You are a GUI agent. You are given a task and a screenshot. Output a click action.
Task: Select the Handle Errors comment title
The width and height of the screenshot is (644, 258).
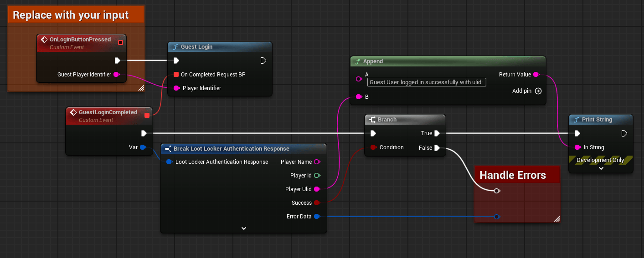pos(512,175)
